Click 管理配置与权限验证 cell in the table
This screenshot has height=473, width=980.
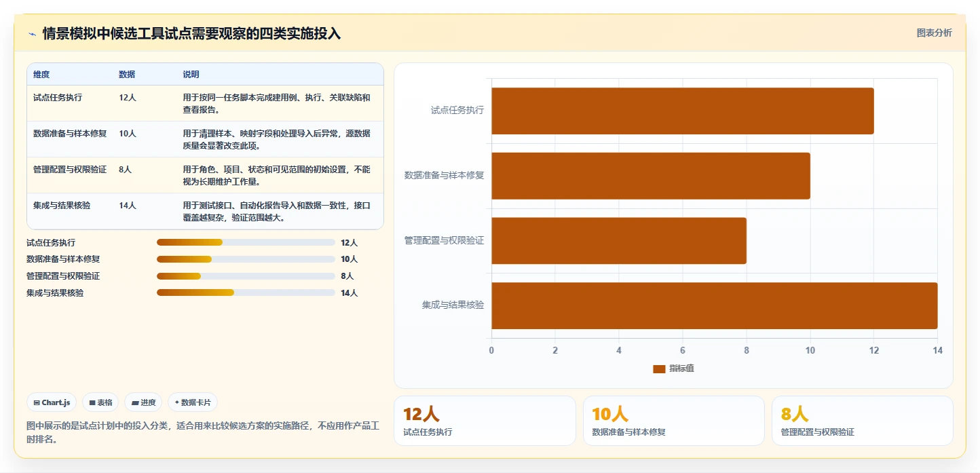tap(70, 170)
